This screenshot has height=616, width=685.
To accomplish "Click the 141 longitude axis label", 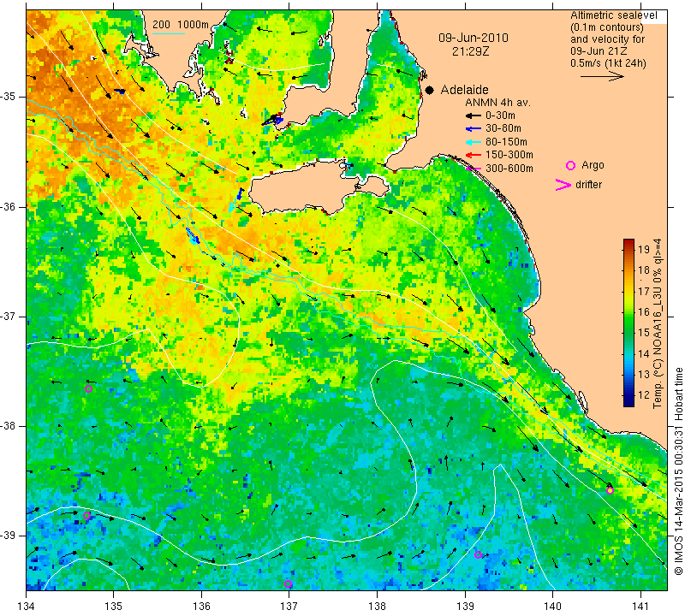I will pos(640,606).
